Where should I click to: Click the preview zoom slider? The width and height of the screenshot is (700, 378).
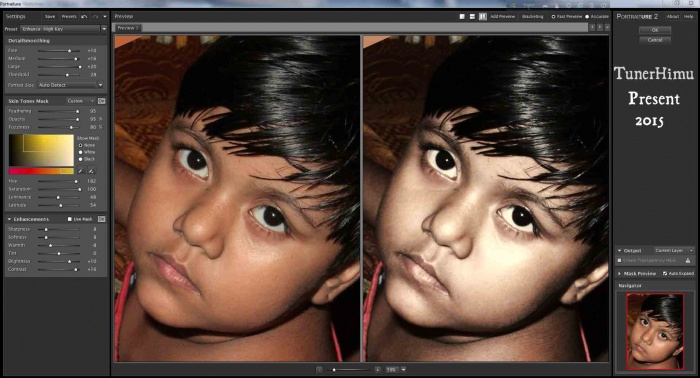click(348, 370)
